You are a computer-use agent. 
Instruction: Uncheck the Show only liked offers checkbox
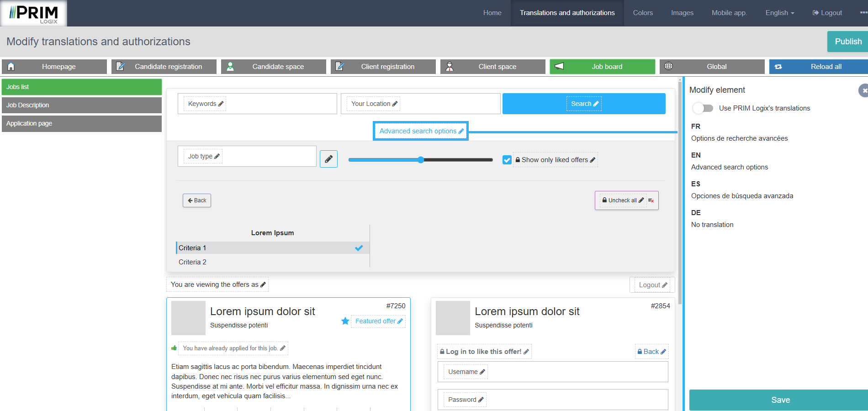[507, 160]
